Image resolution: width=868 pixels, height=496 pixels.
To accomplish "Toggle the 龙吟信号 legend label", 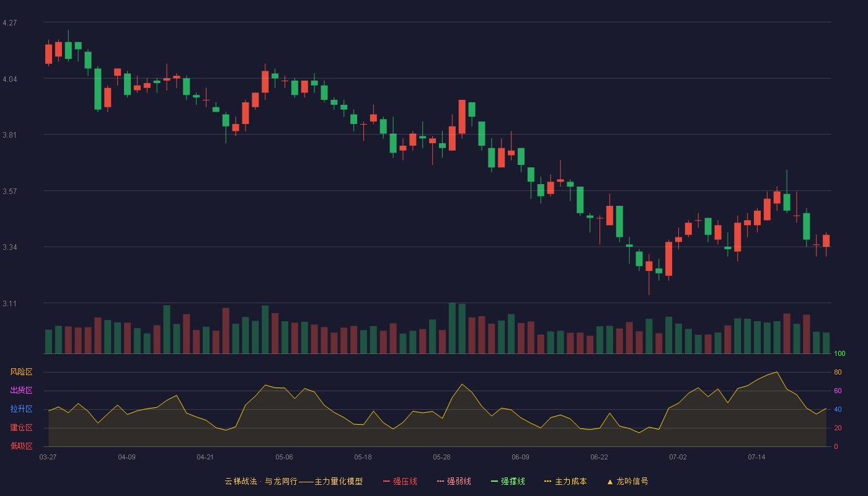I will point(632,481).
